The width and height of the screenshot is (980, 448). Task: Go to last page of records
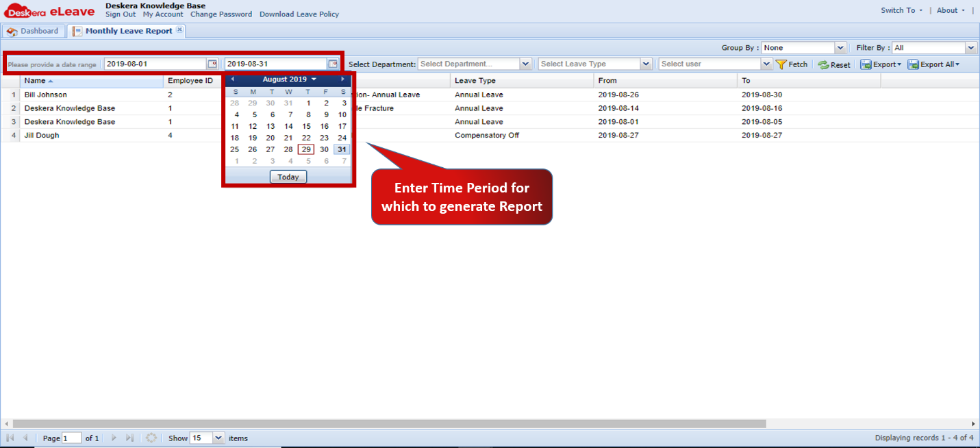pos(129,438)
